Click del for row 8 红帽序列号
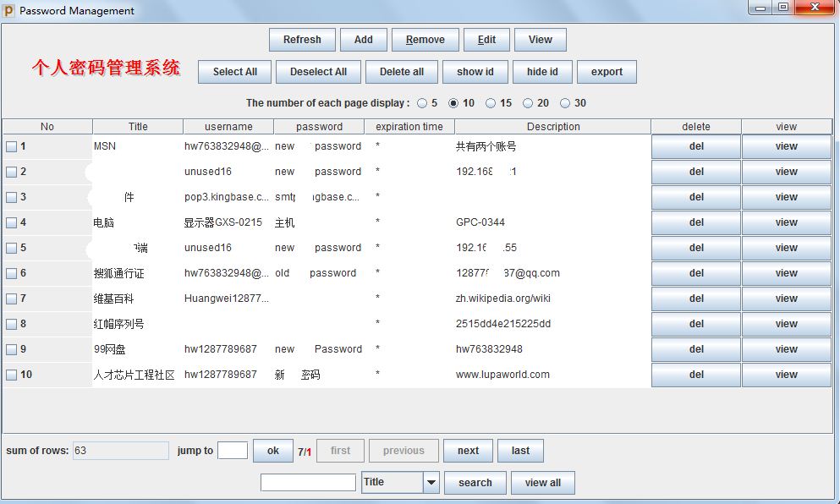The image size is (840, 504). coord(696,324)
